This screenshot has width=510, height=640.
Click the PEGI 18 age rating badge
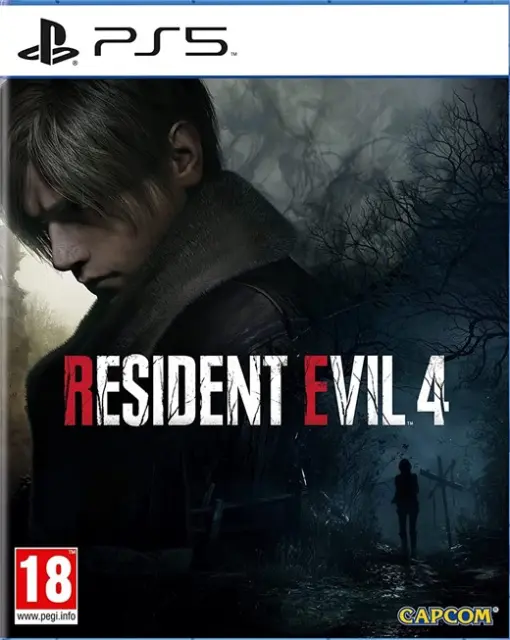46,586
